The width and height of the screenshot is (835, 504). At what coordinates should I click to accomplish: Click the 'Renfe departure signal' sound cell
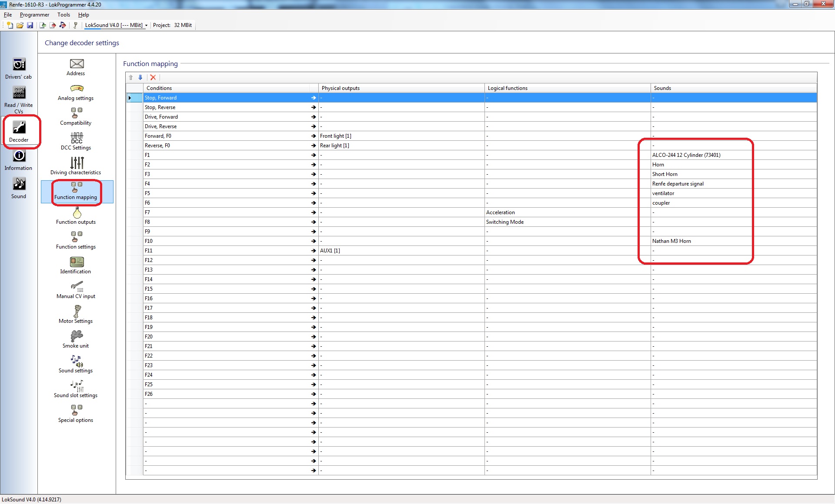pyautogui.click(x=734, y=184)
